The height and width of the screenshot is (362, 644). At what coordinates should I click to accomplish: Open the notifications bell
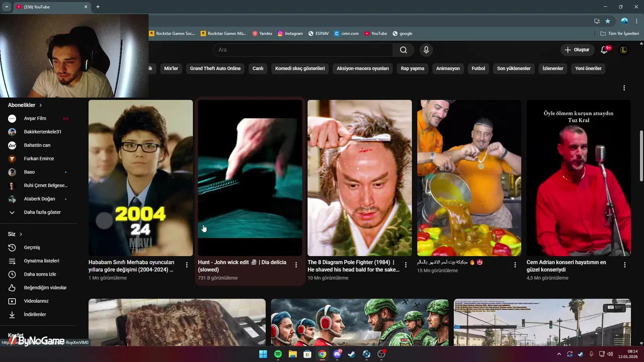click(605, 50)
